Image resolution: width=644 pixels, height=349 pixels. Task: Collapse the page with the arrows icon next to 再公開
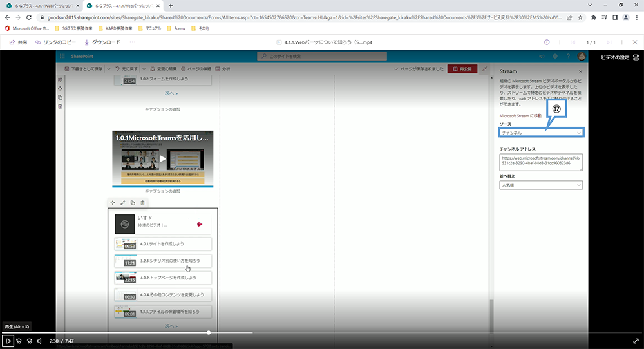[485, 69]
